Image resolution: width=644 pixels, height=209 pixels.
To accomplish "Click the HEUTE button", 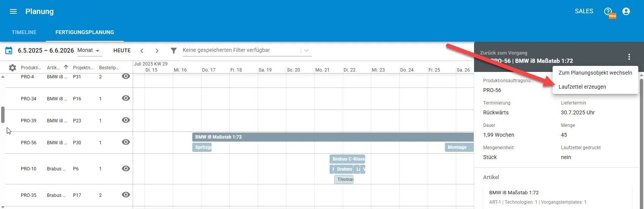I will (122, 50).
